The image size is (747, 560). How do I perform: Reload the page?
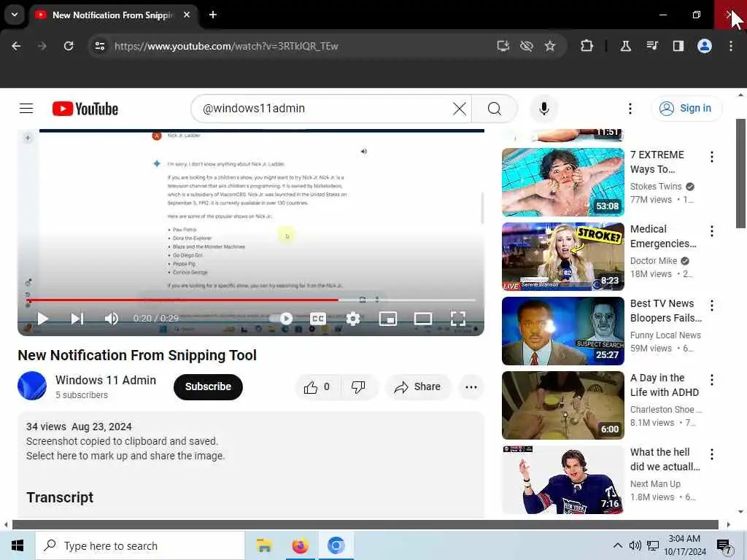pos(69,46)
